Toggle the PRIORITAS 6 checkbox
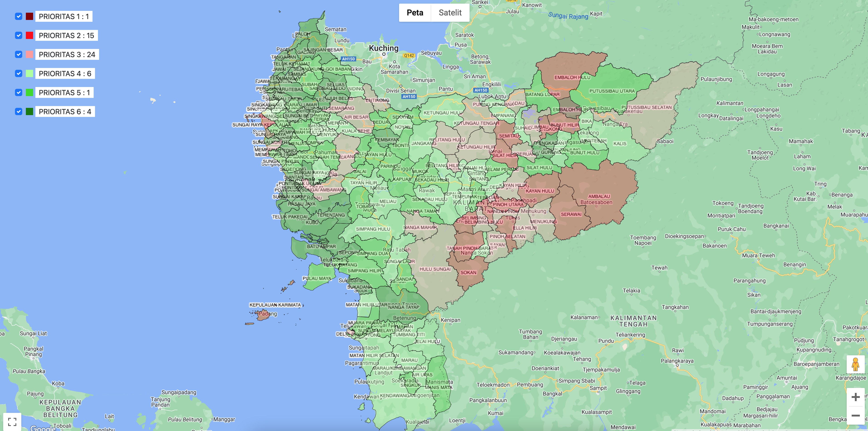The width and height of the screenshot is (868, 431). click(x=19, y=111)
